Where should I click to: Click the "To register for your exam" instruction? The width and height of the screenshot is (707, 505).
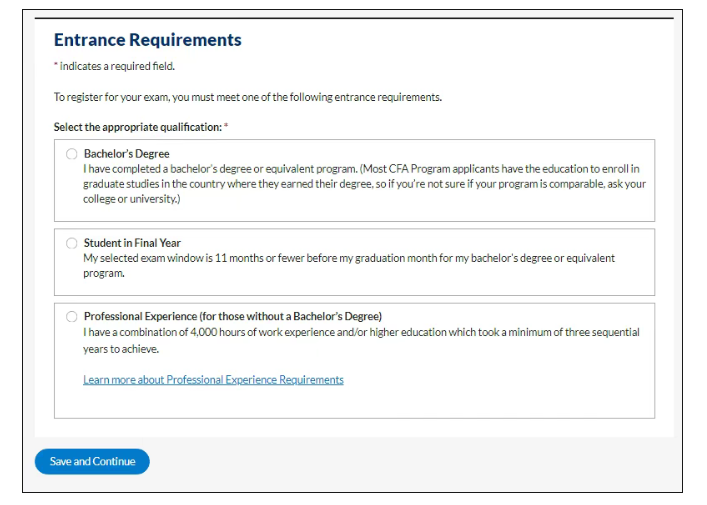click(x=247, y=98)
